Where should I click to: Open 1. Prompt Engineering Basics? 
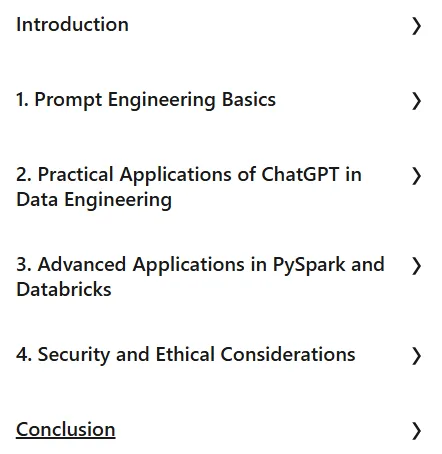(x=146, y=100)
